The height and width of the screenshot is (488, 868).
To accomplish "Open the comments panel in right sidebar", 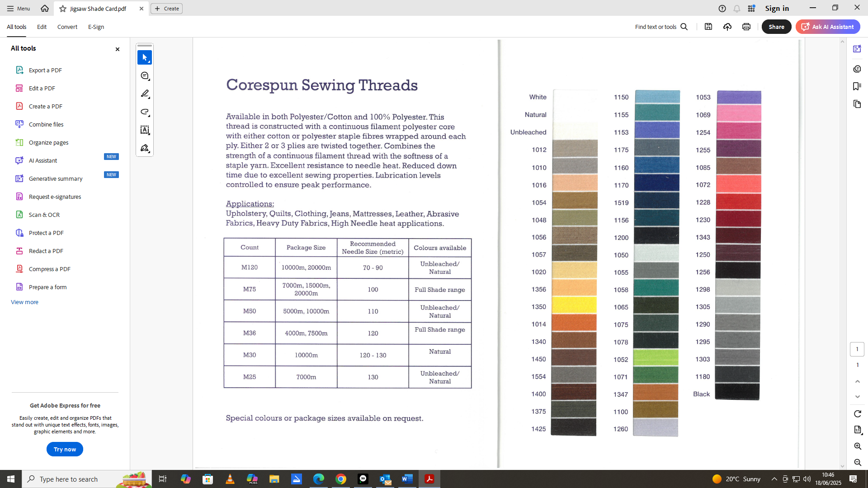I will tap(857, 69).
